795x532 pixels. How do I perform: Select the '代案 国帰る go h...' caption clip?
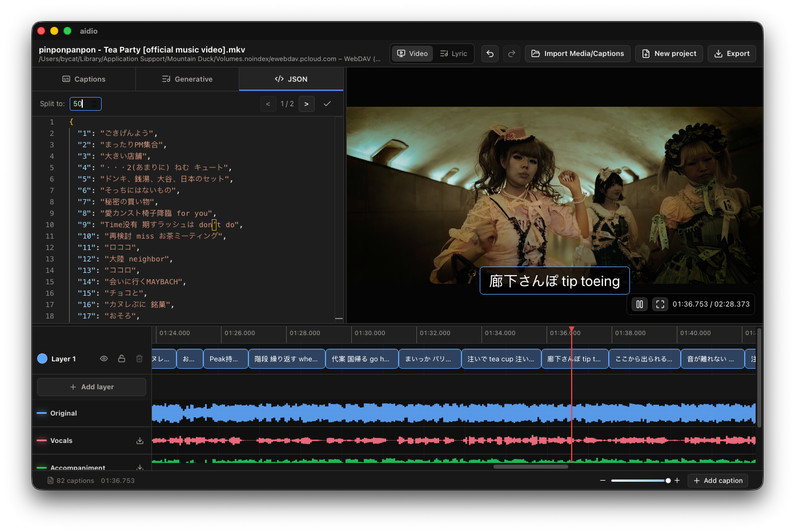[x=362, y=359]
